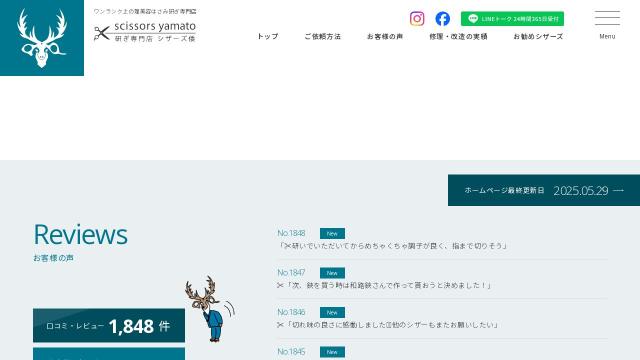Viewport: 640px width, 360px height.
Task: Open the 修理・改造の実績 menu item
Action: click(x=458, y=36)
